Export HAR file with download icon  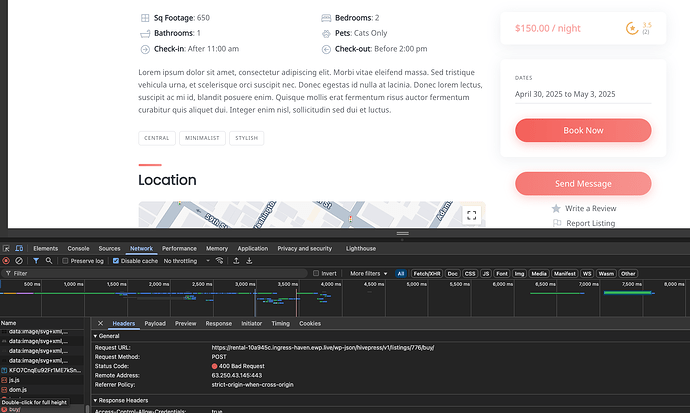[249, 261]
